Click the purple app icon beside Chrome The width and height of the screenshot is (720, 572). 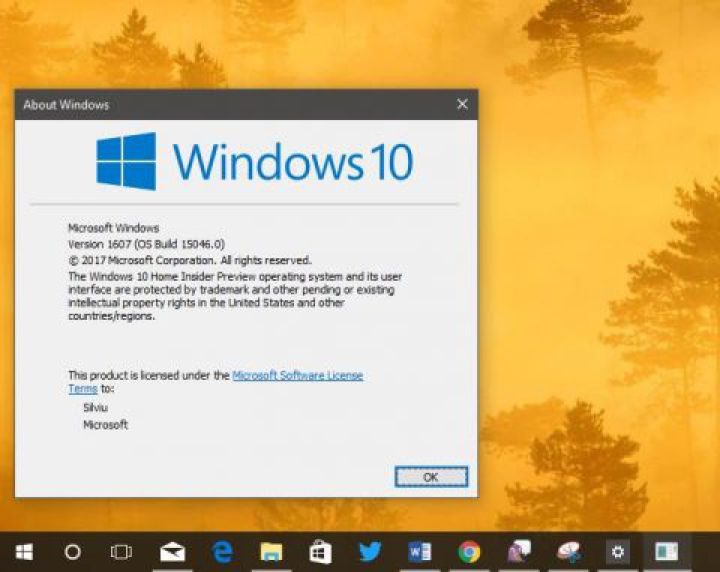(x=519, y=551)
